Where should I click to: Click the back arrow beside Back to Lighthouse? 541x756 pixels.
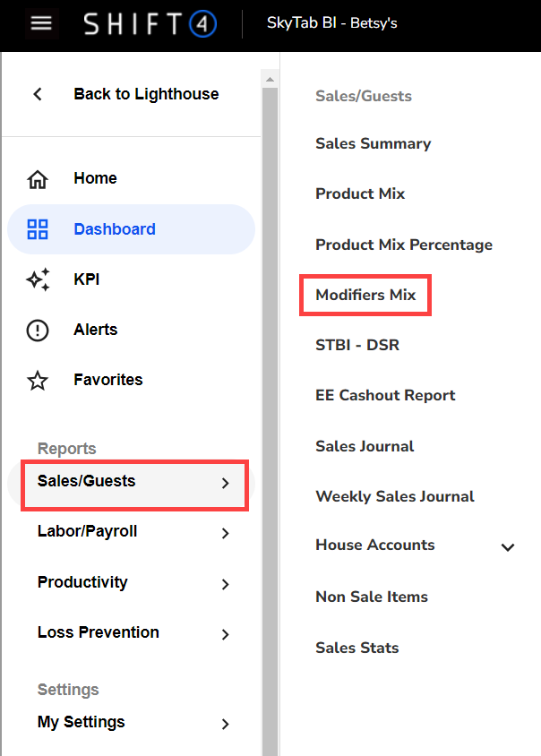[38, 94]
